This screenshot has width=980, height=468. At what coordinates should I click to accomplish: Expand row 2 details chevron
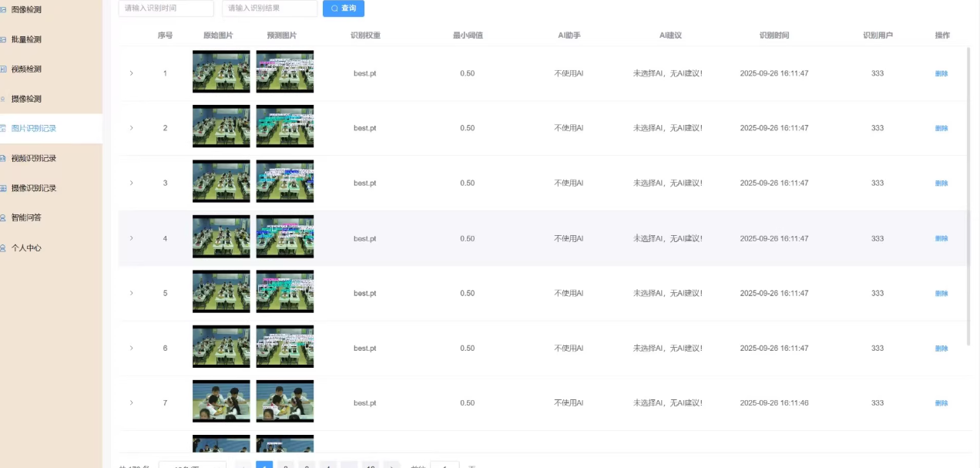[132, 128]
